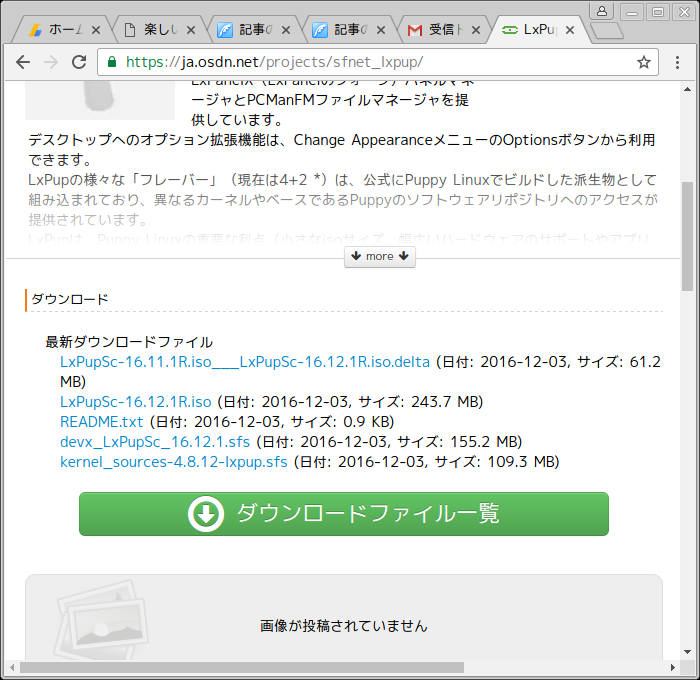Click the 画像が投稿されていません text
This screenshot has height=680, width=700.
[344, 626]
